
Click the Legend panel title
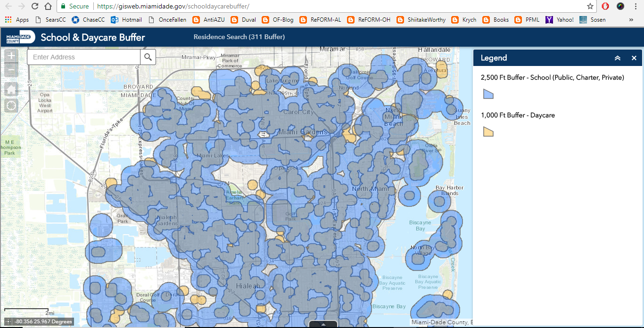494,58
